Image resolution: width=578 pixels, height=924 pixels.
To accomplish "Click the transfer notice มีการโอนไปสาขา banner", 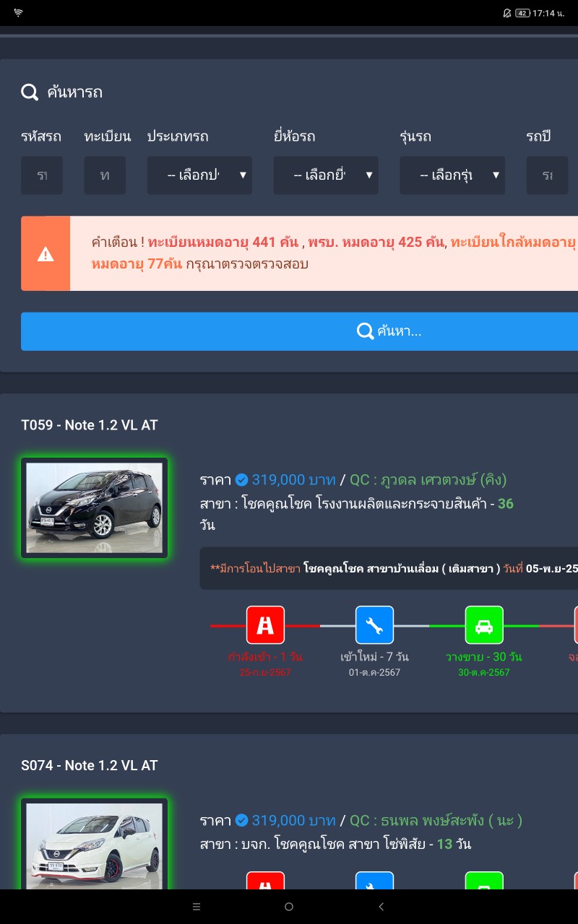I will pos(389,569).
